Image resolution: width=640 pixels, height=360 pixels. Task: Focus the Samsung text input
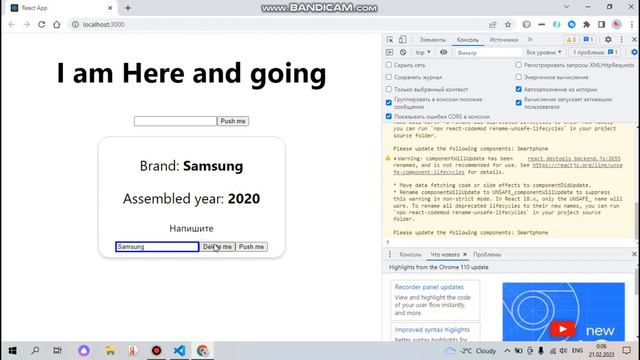coord(157,247)
